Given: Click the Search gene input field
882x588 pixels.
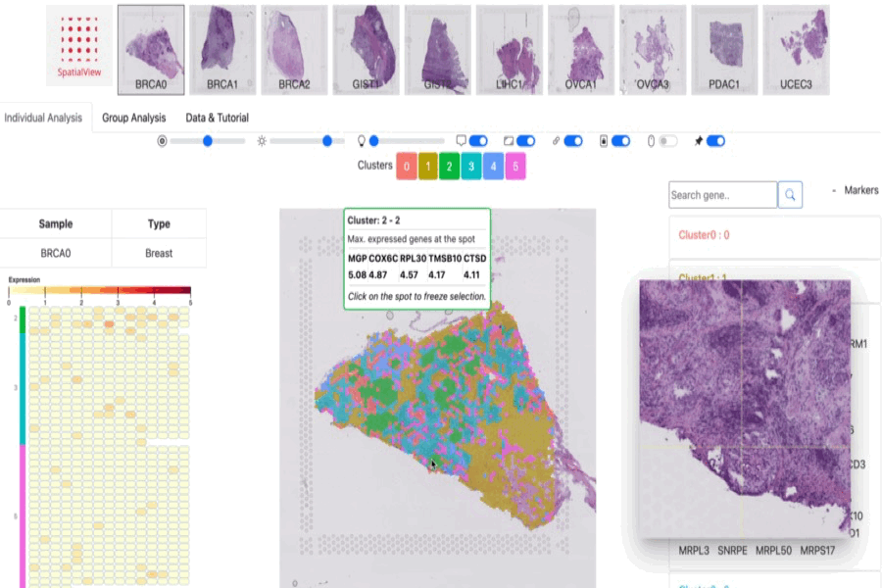Looking at the screenshot, I should coord(722,195).
